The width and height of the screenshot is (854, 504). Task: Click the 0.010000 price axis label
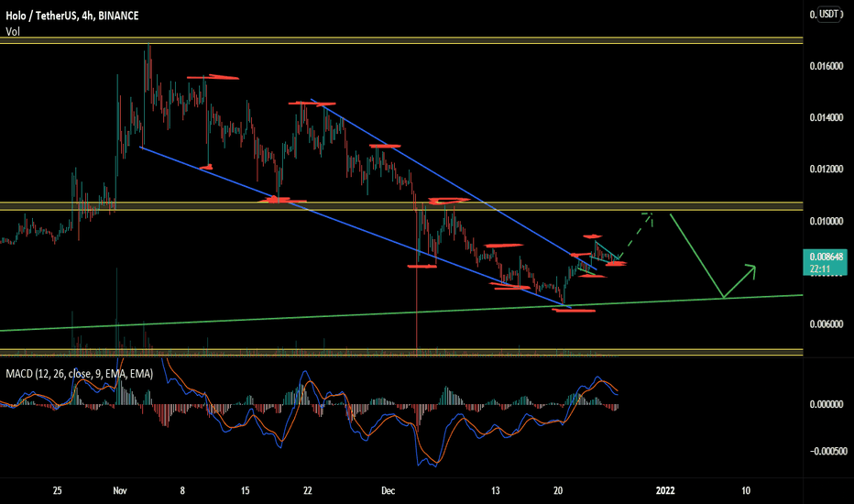pos(827,221)
